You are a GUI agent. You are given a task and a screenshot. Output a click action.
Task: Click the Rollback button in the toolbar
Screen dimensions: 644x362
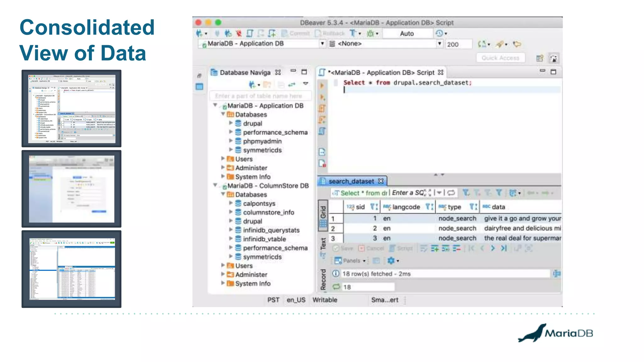point(330,33)
